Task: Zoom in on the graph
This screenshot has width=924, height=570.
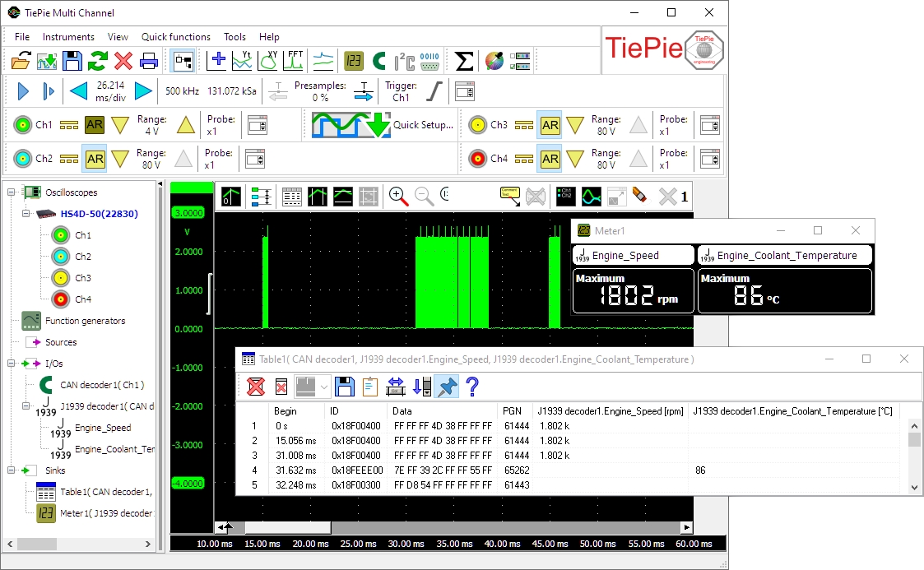Action: point(399,196)
